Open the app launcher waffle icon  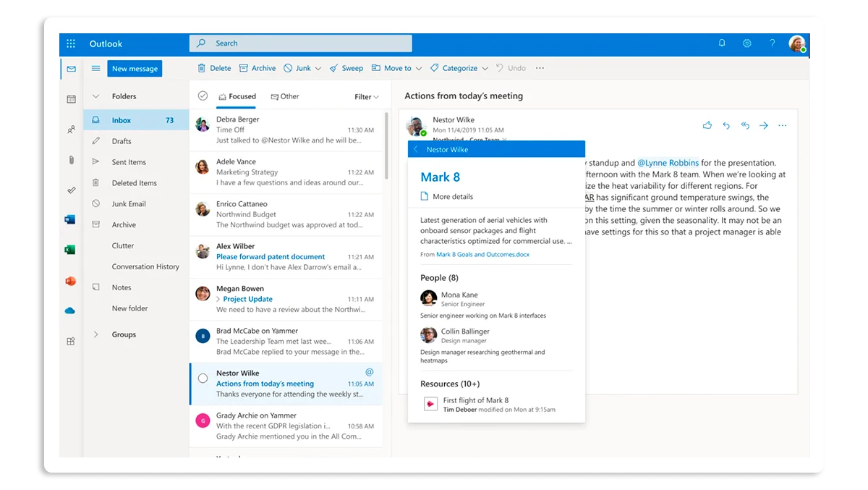point(71,43)
